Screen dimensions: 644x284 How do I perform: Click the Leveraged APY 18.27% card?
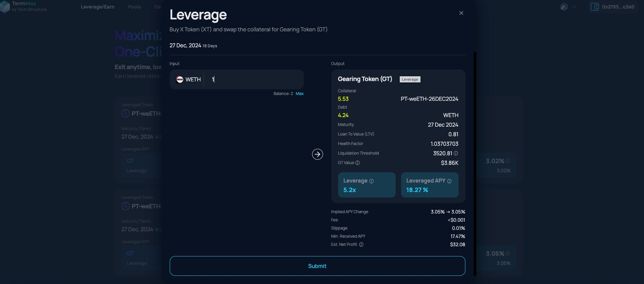(x=429, y=185)
